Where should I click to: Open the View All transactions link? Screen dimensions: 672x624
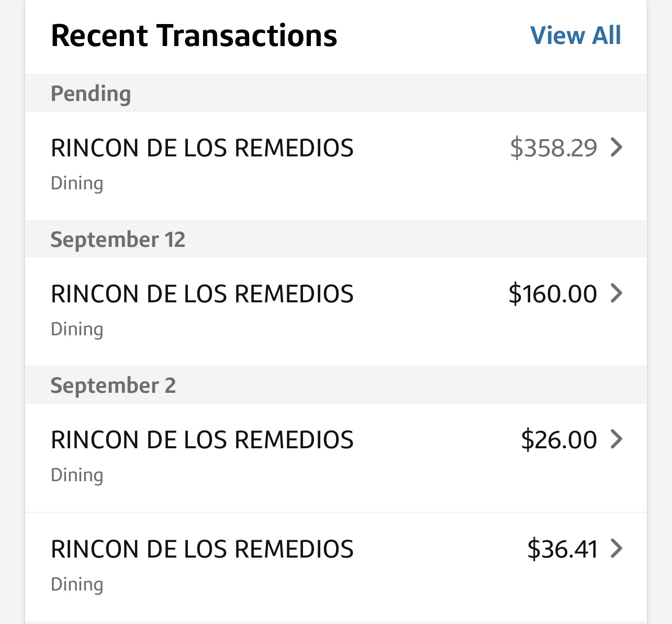coord(575,36)
